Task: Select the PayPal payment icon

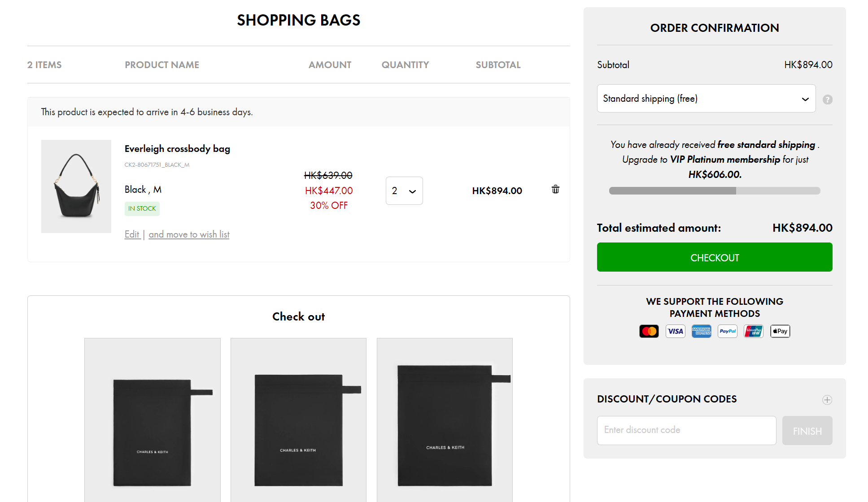Action: pyautogui.click(x=727, y=331)
